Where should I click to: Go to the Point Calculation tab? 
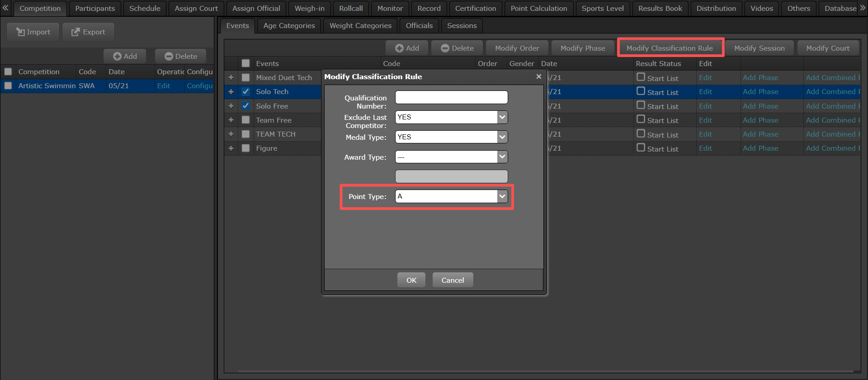pyautogui.click(x=539, y=9)
